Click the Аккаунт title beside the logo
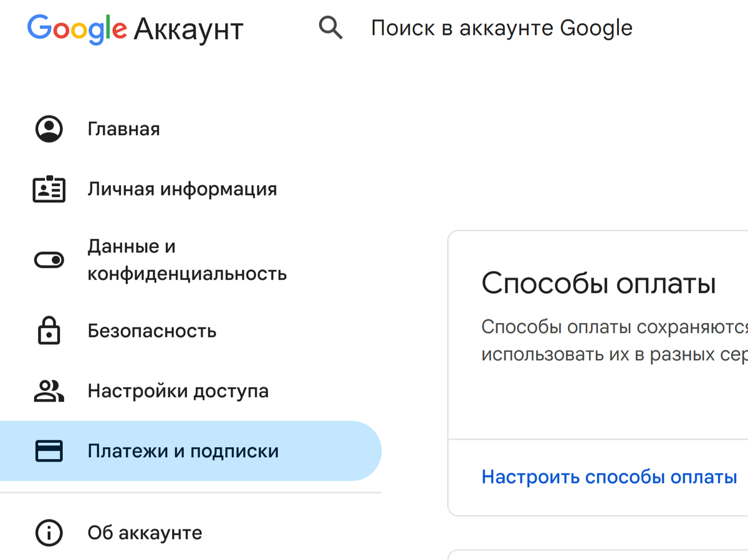 point(188,29)
